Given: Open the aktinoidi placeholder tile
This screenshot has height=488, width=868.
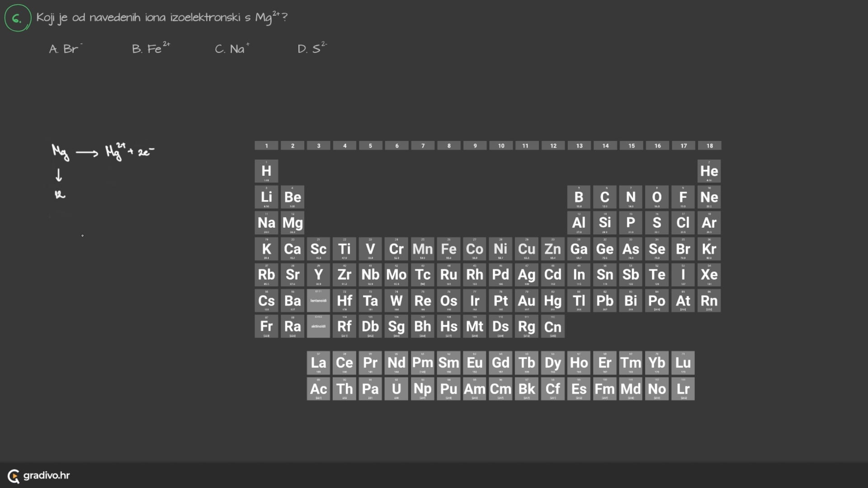Looking at the screenshot, I should click(x=318, y=326).
